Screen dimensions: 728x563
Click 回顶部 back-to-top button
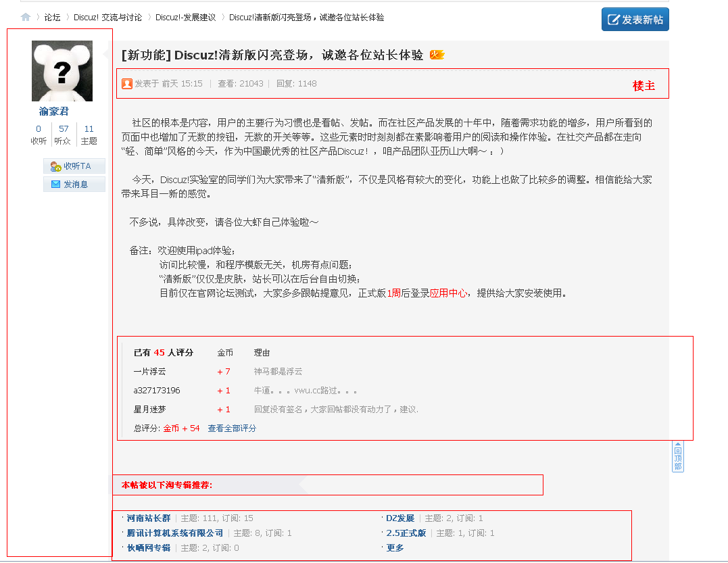[x=678, y=457]
